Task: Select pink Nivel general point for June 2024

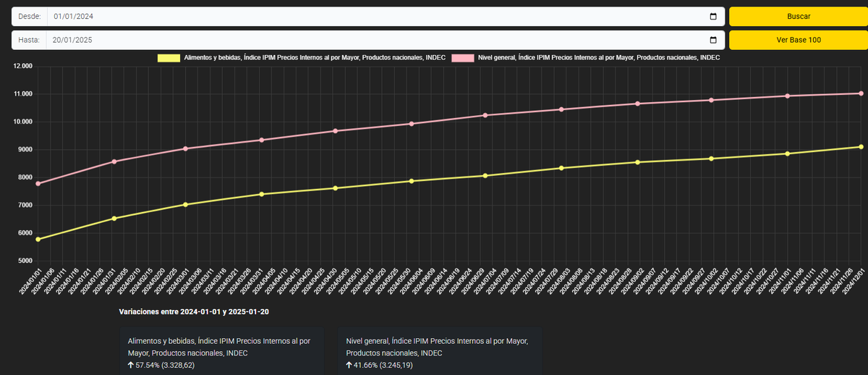Action: click(x=412, y=124)
